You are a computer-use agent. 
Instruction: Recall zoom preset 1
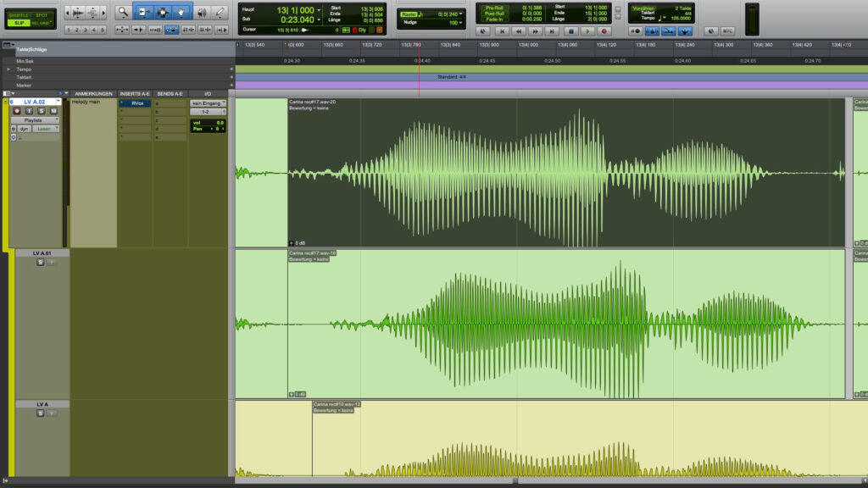69,30
